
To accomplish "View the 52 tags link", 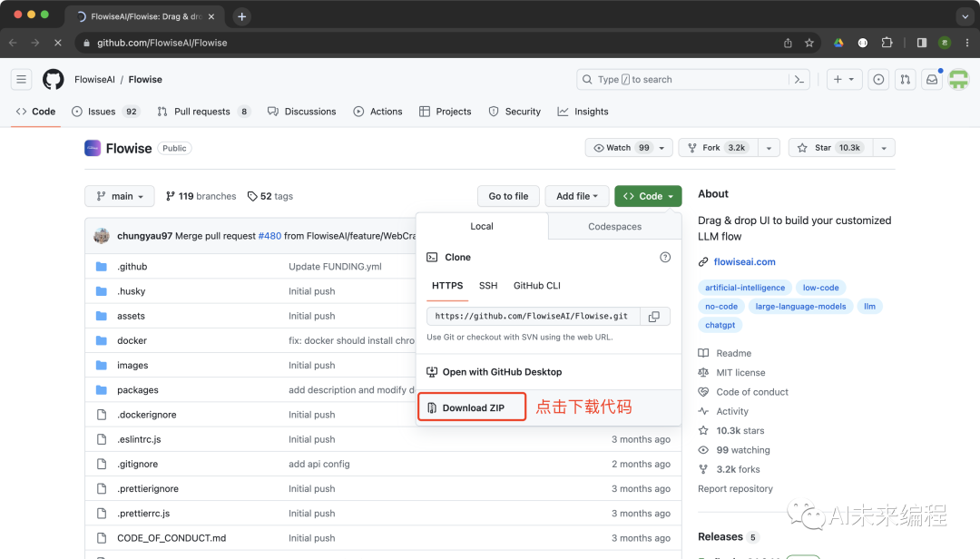I will click(x=270, y=196).
